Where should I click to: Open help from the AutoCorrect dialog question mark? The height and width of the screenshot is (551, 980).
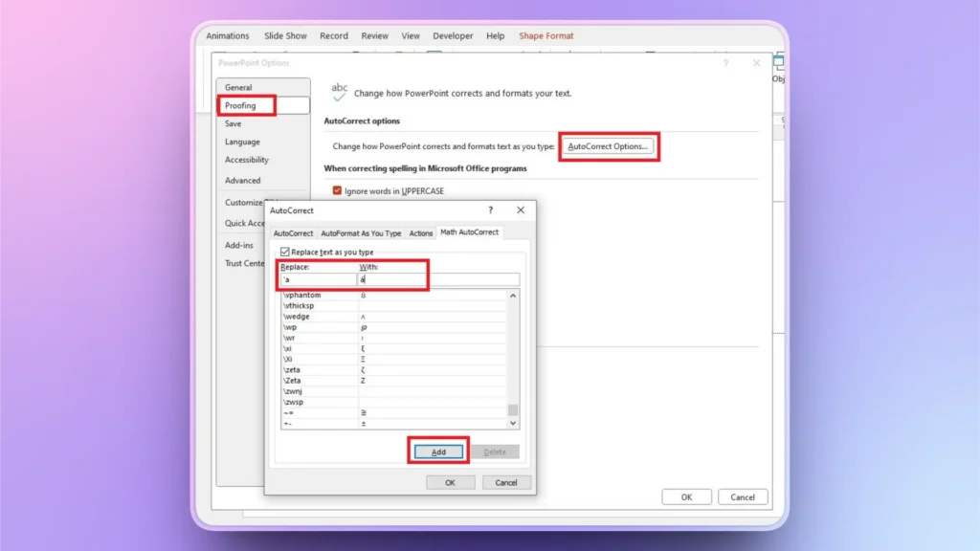(x=490, y=210)
